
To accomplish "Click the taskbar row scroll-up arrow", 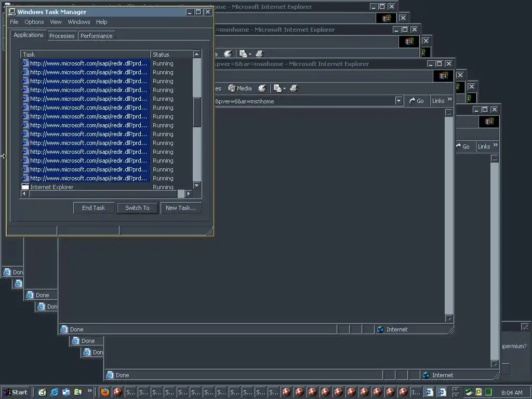I will pyautogui.click(x=456, y=390).
